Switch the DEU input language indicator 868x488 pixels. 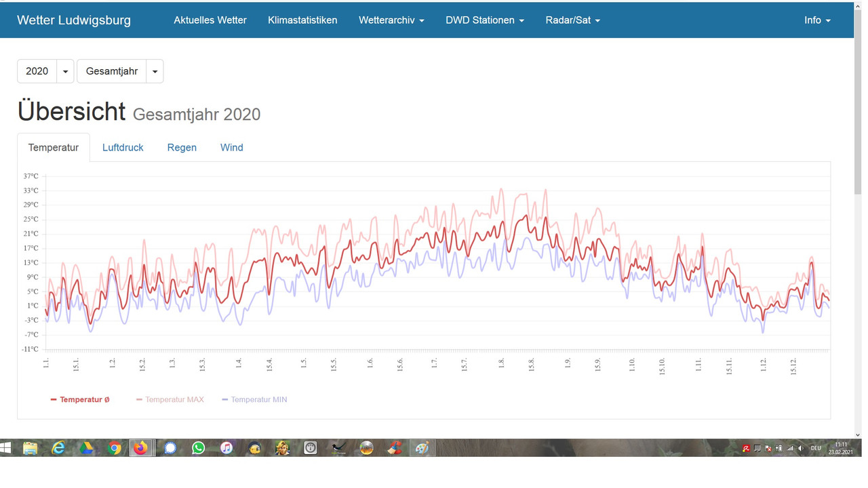tap(816, 449)
